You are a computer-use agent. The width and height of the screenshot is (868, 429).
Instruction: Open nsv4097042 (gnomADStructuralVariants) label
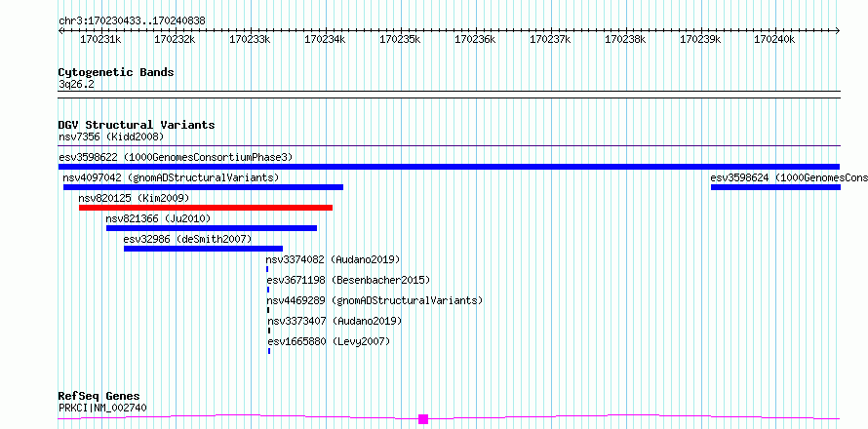click(171, 177)
